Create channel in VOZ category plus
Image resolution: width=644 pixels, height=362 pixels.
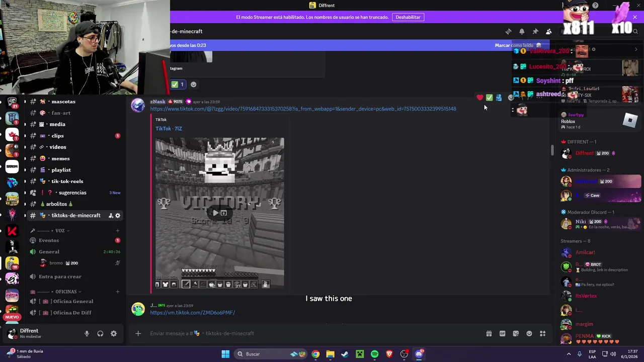pos(118,231)
